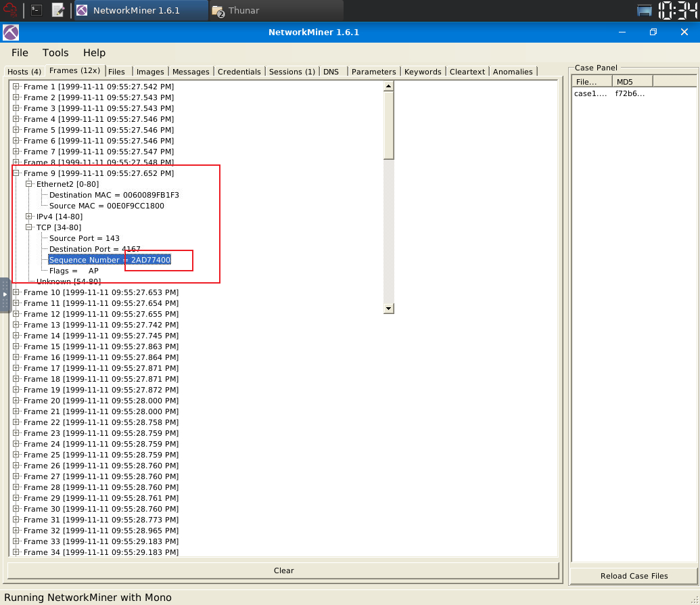Image resolution: width=700 pixels, height=605 pixels.
Task: Select Frame 12 row label
Action: coord(101,314)
